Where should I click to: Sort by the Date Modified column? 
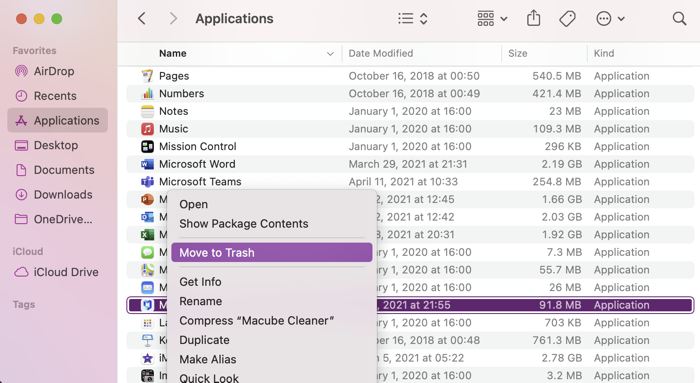(381, 53)
